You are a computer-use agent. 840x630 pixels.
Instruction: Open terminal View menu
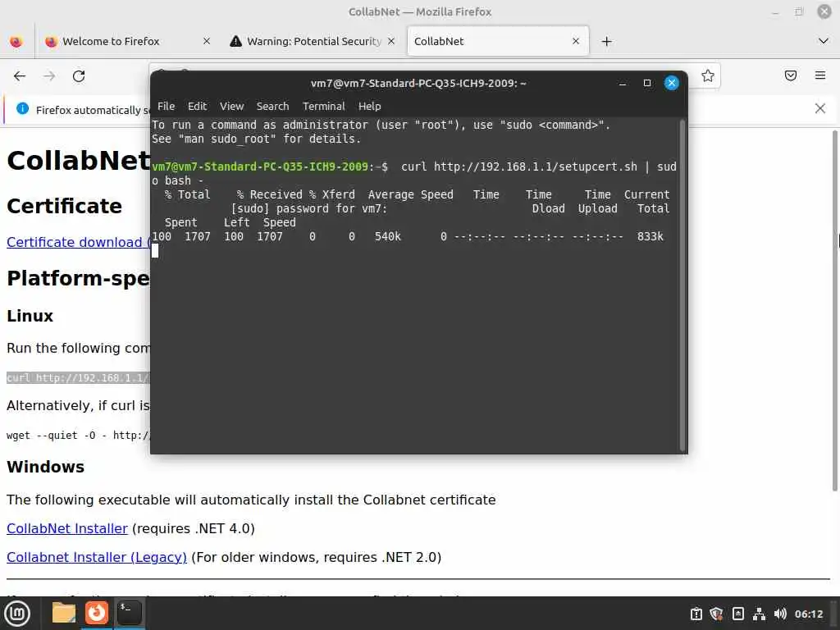[231, 106]
